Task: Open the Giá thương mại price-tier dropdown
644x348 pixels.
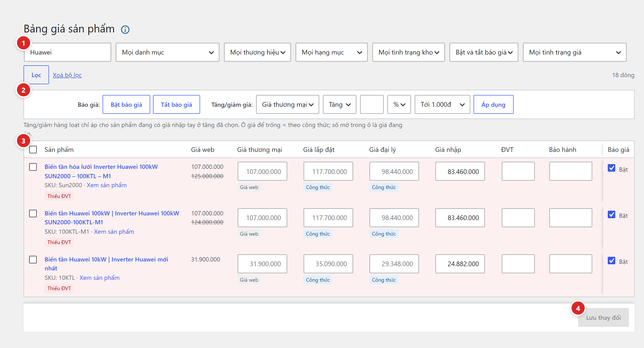Action: tap(287, 104)
